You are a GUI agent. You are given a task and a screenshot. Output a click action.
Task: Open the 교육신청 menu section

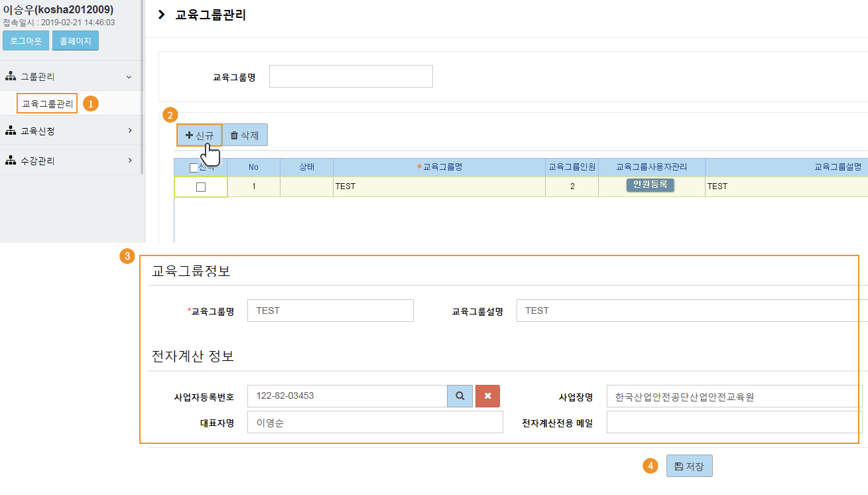pyautogui.click(x=70, y=131)
